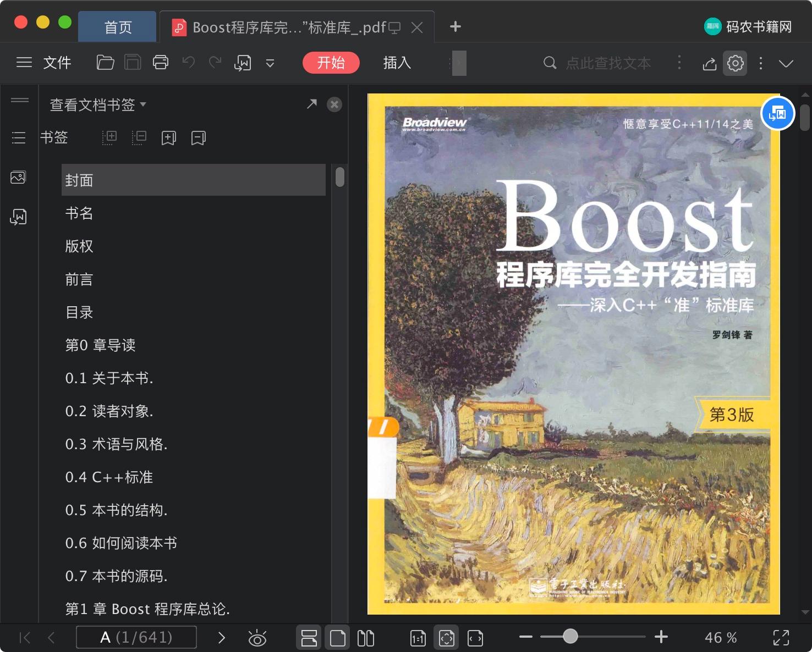Click the search magnifier icon
The image size is (812, 652).
coord(550,63)
